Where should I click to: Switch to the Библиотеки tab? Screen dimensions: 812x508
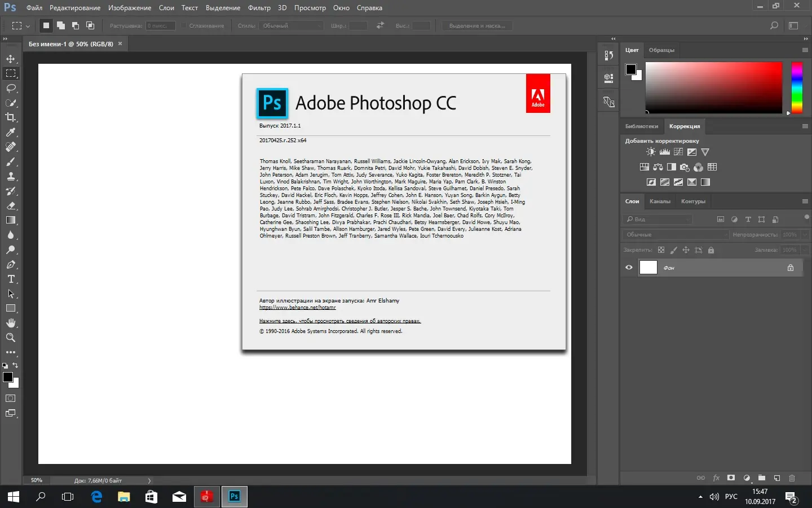point(642,126)
